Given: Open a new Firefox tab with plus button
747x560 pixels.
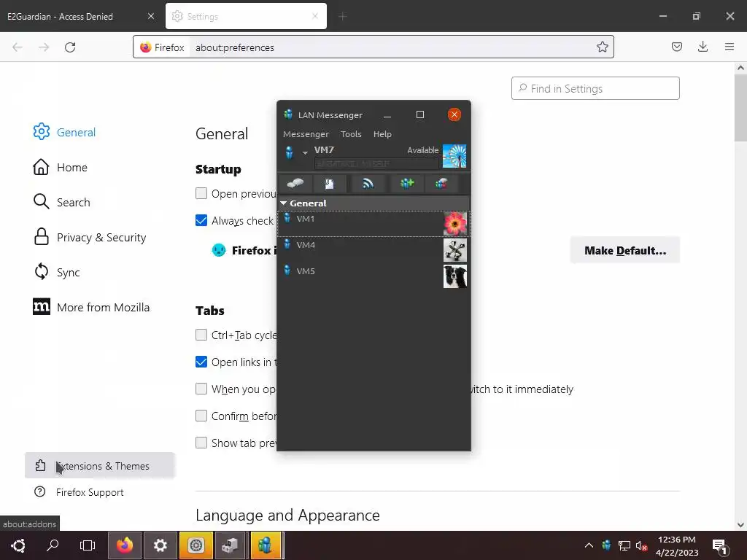Looking at the screenshot, I should tap(343, 16).
